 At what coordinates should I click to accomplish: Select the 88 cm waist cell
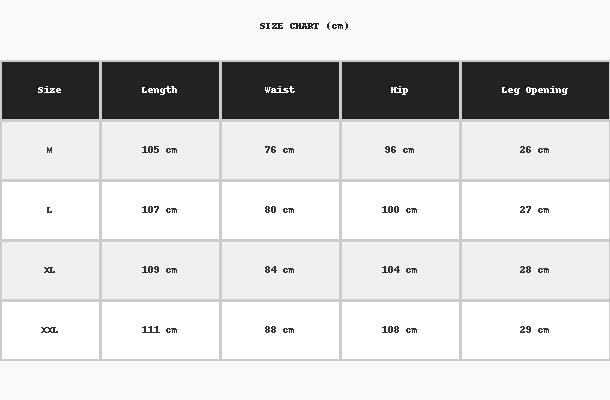(x=280, y=330)
